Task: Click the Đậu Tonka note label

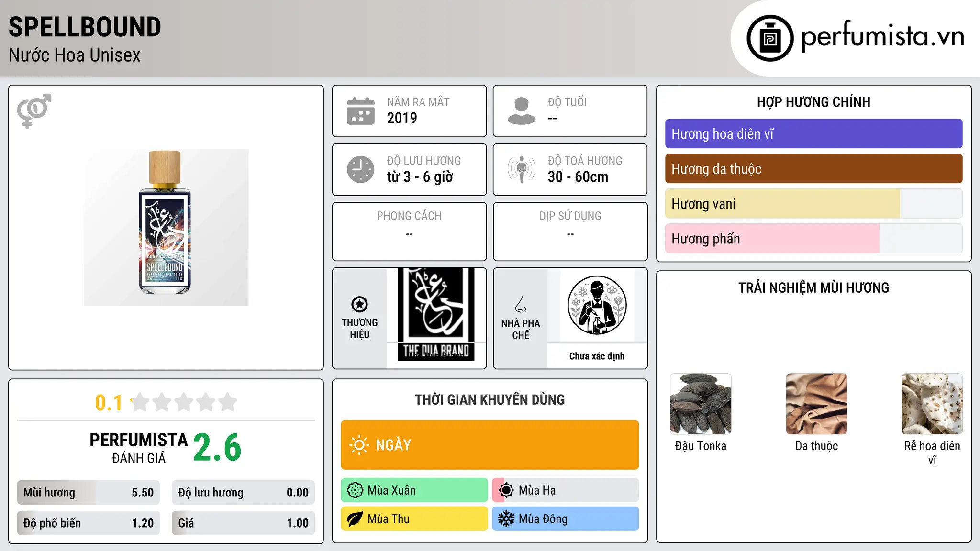Action: pyautogui.click(x=701, y=446)
